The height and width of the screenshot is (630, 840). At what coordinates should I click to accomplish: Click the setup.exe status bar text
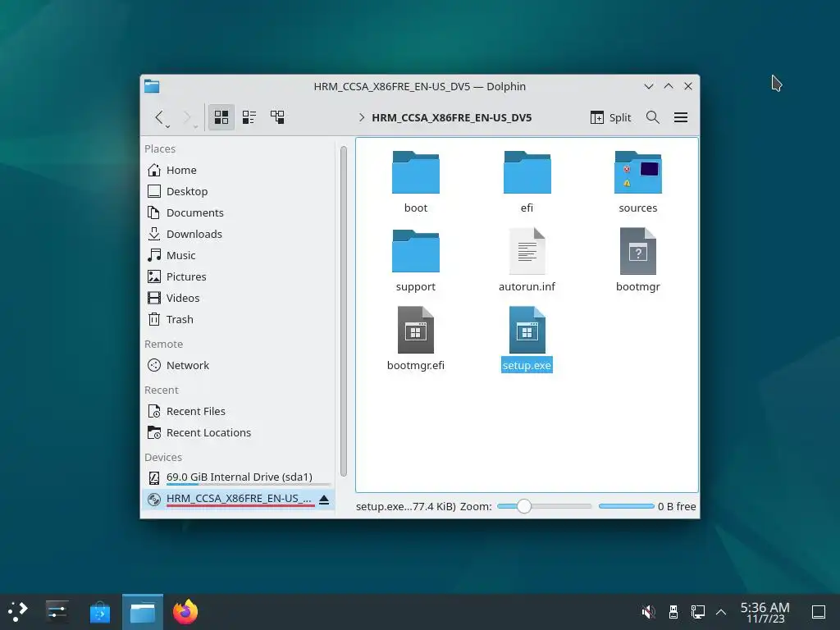coord(405,506)
